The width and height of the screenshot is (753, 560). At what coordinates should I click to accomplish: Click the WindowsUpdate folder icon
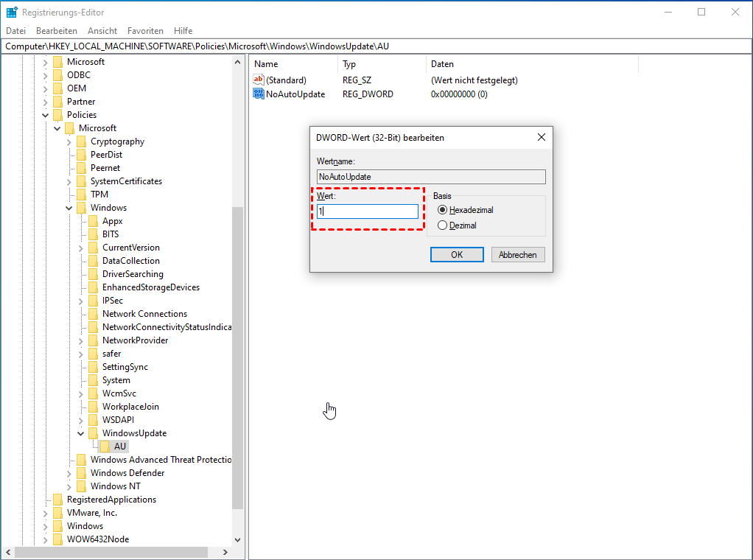click(93, 433)
